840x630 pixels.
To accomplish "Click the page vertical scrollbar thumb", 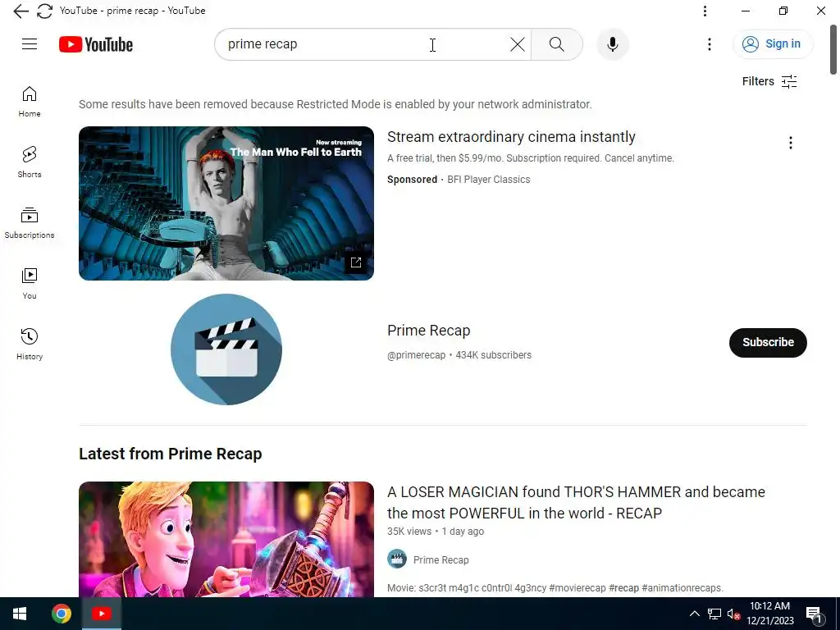I will click(x=833, y=50).
